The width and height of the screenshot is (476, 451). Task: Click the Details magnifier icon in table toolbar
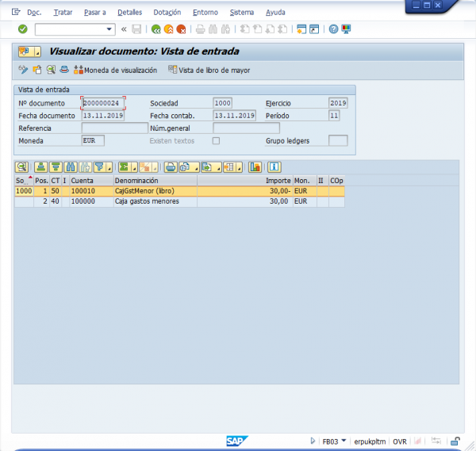coord(22,167)
